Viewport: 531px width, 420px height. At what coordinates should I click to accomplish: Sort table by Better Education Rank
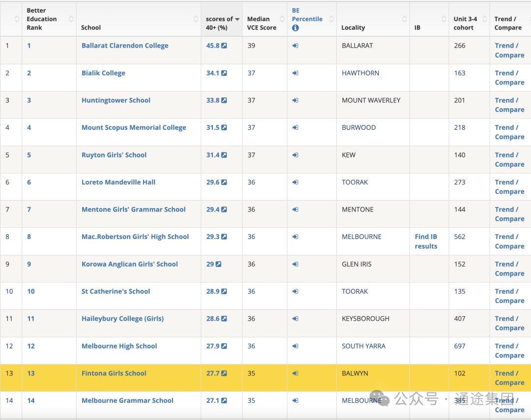coord(71,19)
